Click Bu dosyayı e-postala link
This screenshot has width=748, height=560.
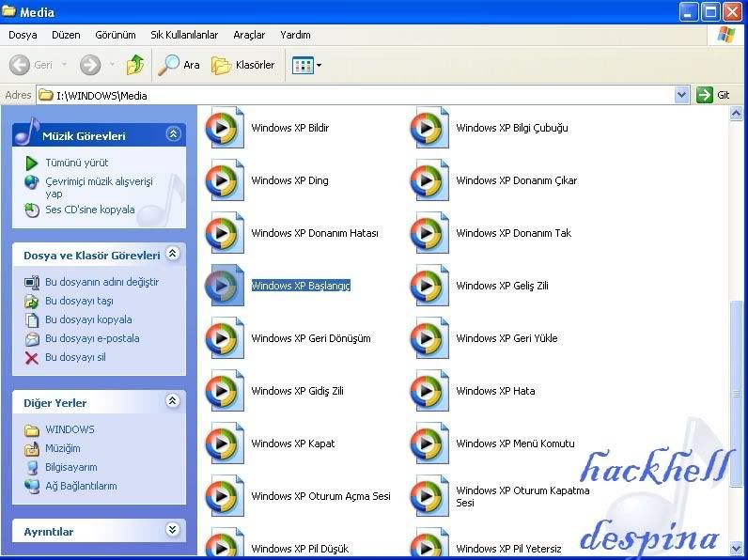(x=92, y=338)
